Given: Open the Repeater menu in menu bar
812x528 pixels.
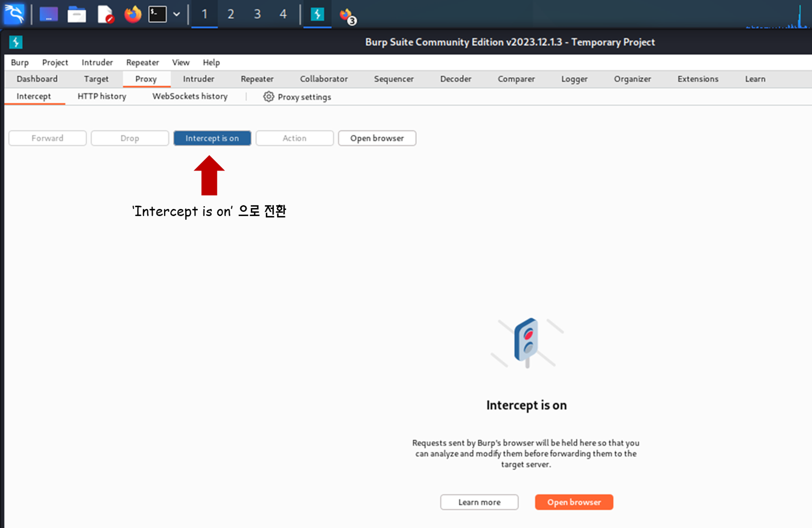Looking at the screenshot, I should (x=143, y=62).
